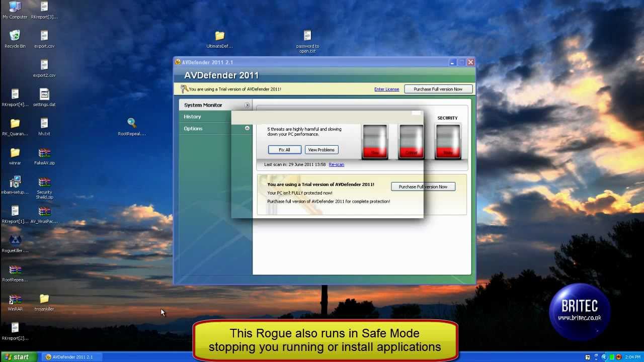Select the RKreport[4] file icon

click(15, 97)
